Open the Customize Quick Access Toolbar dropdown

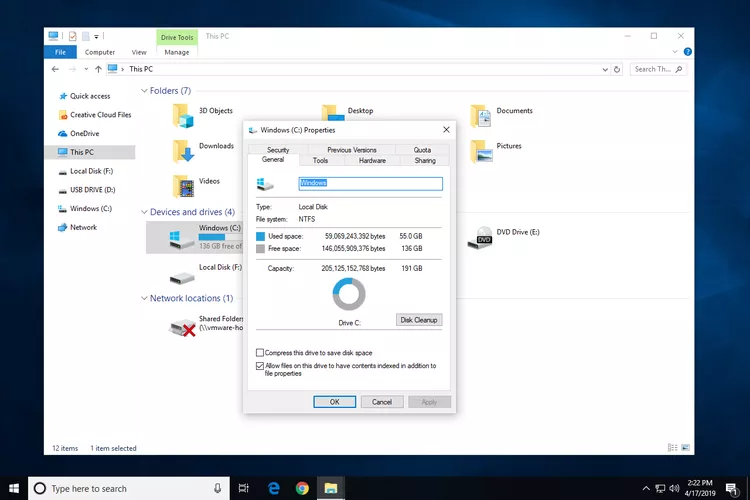(96, 36)
